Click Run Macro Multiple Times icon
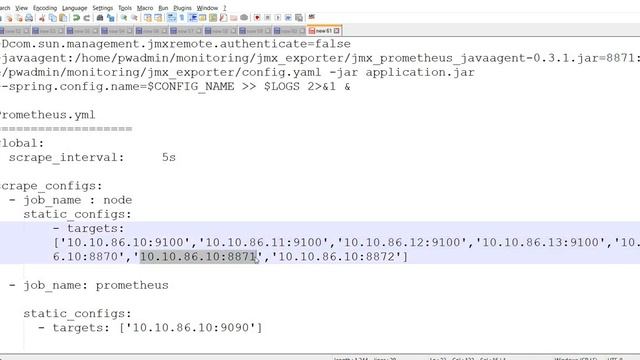The image size is (640, 360). 288,18
